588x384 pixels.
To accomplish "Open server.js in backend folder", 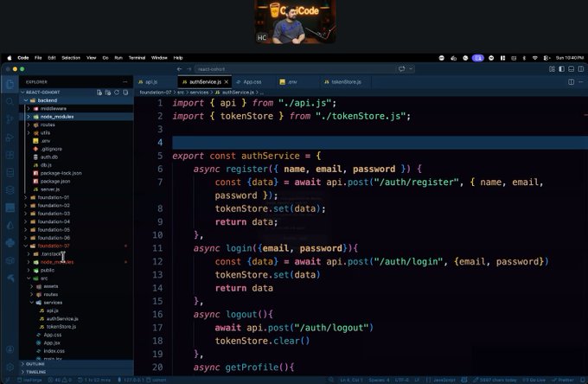I will [76, 189].
